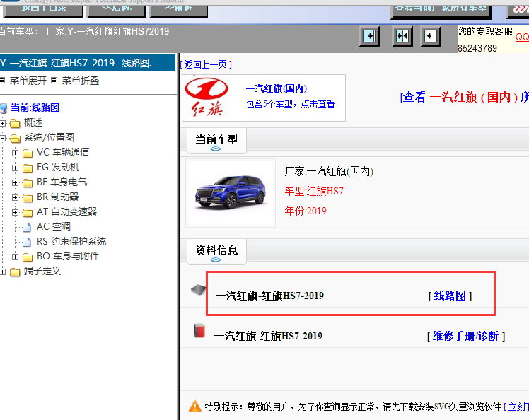Click the orange warning triangle icon

click(195, 406)
